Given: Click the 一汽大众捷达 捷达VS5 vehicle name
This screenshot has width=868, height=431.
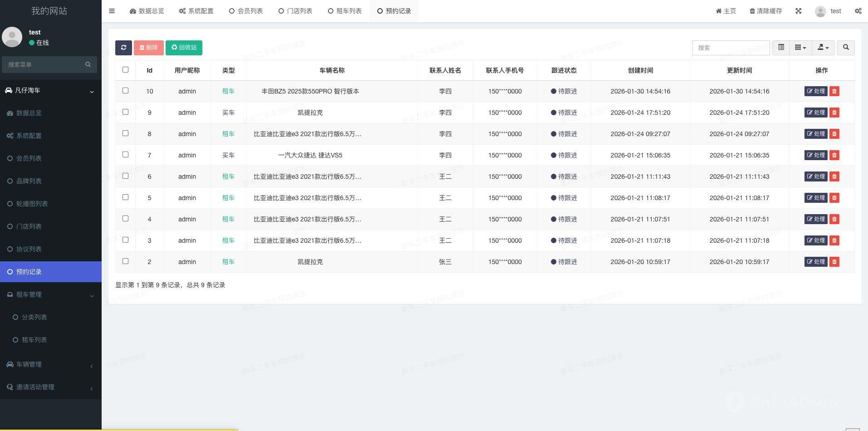Looking at the screenshot, I should click(310, 155).
